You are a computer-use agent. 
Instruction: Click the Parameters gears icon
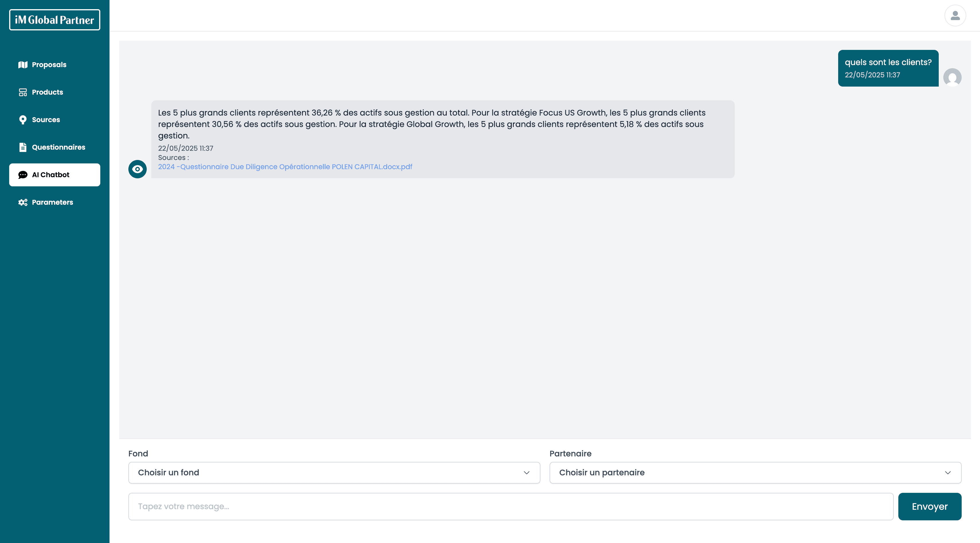click(23, 202)
